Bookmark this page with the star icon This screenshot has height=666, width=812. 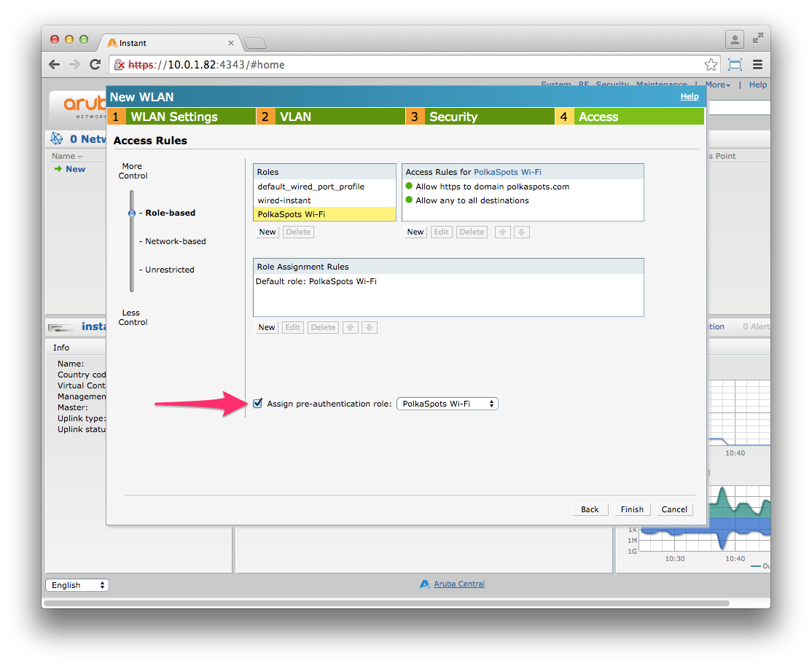point(711,65)
